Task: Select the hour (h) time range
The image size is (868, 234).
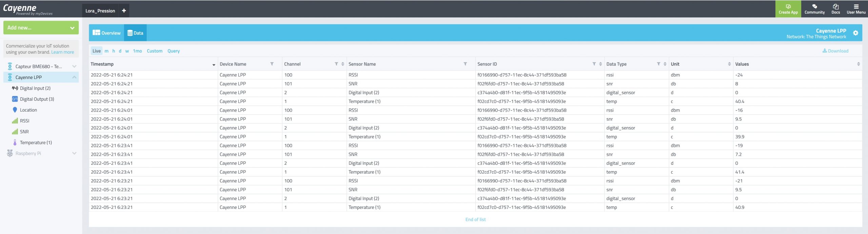Action: click(x=114, y=51)
